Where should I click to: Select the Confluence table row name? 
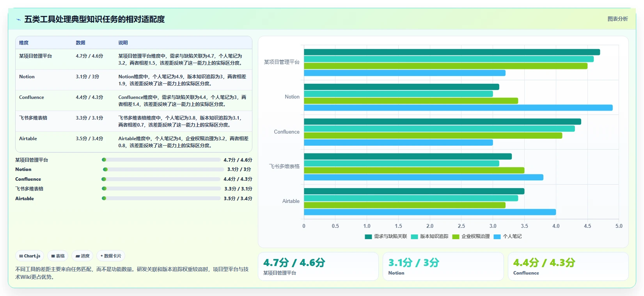click(32, 97)
